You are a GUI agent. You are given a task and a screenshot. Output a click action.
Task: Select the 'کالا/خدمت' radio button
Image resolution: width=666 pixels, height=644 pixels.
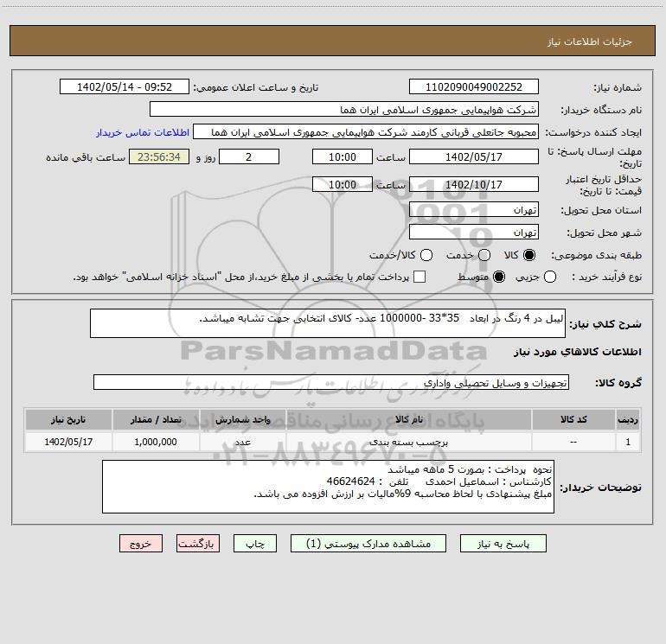(x=426, y=255)
